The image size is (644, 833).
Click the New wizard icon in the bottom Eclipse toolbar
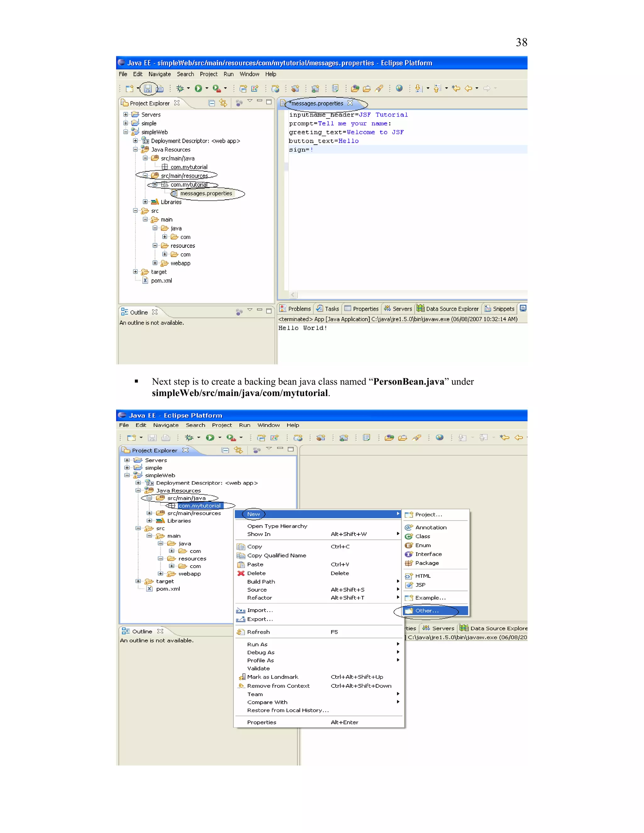(x=132, y=438)
